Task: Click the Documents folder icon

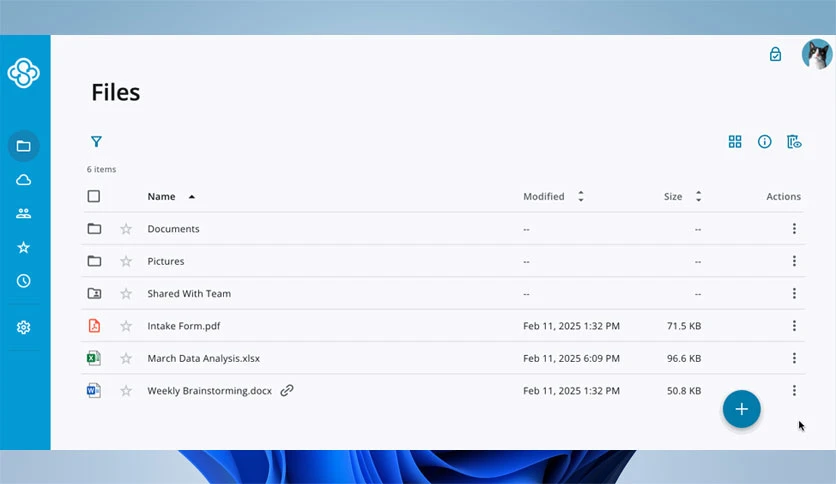Action: click(x=94, y=229)
